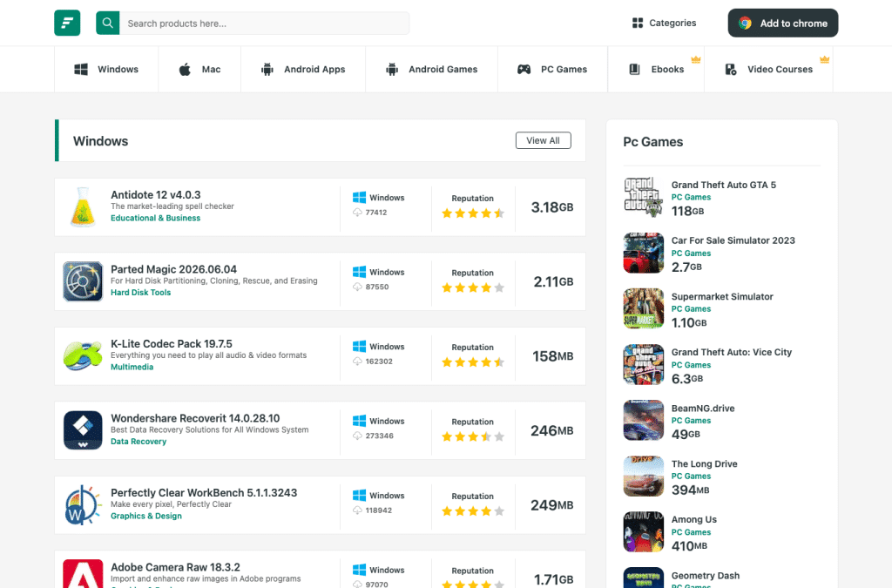Click the 118GB size under GTA 5
Image resolution: width=892 pixels, height=588 pixels.
coord(688,211)
